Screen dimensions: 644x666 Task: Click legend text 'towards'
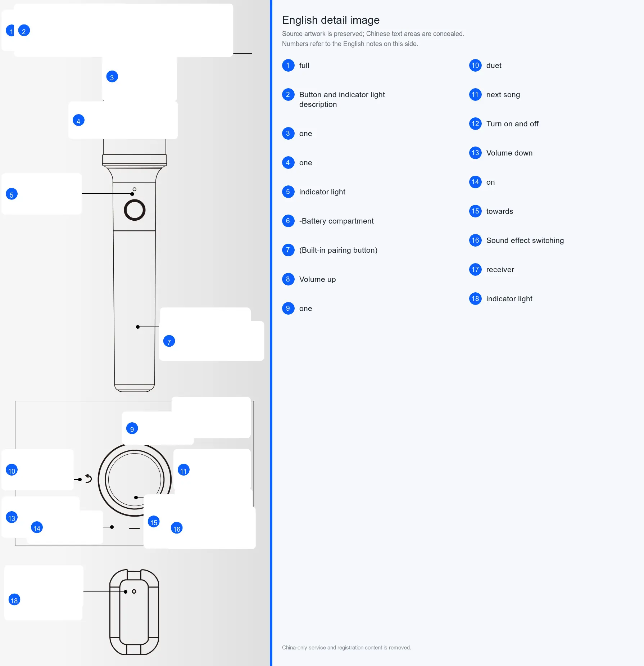[499, 211]
